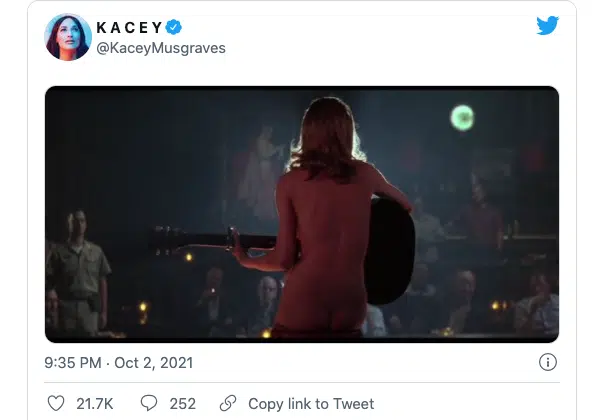Viewport: 604px width, 420px height.
Task: Open the round profile avatar
Action: point(68,38)
